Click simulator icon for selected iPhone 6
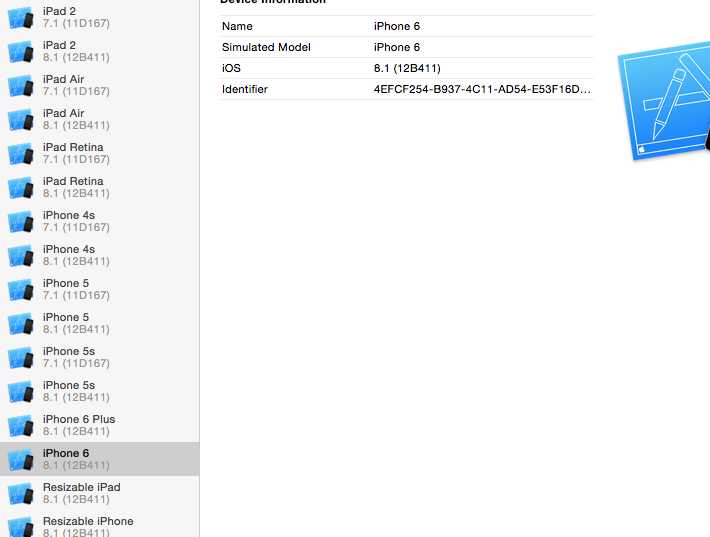This screenshot has height=537, width=710. click(21, 460)
